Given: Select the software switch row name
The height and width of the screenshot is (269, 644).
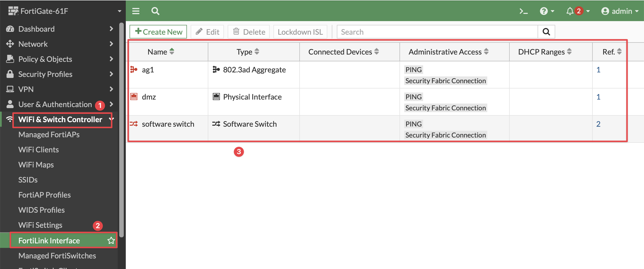Looking at the screenshot, I should pos(168,124).
